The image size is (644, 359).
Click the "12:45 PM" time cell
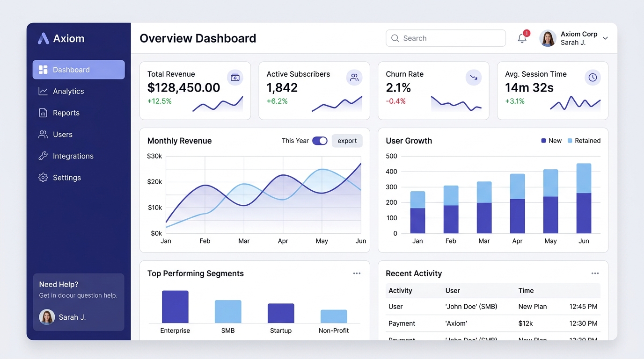pyautogui.click(x=583, y=307)
